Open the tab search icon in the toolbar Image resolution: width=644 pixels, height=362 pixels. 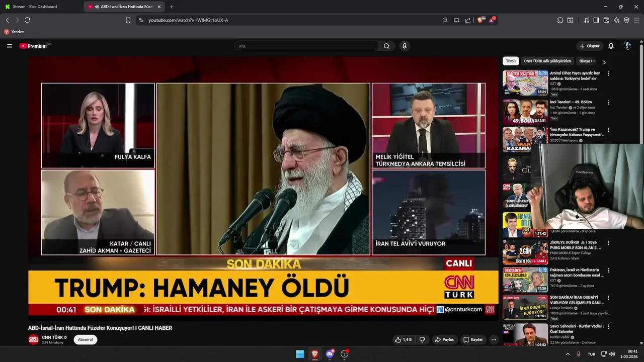tap(570, 20)
